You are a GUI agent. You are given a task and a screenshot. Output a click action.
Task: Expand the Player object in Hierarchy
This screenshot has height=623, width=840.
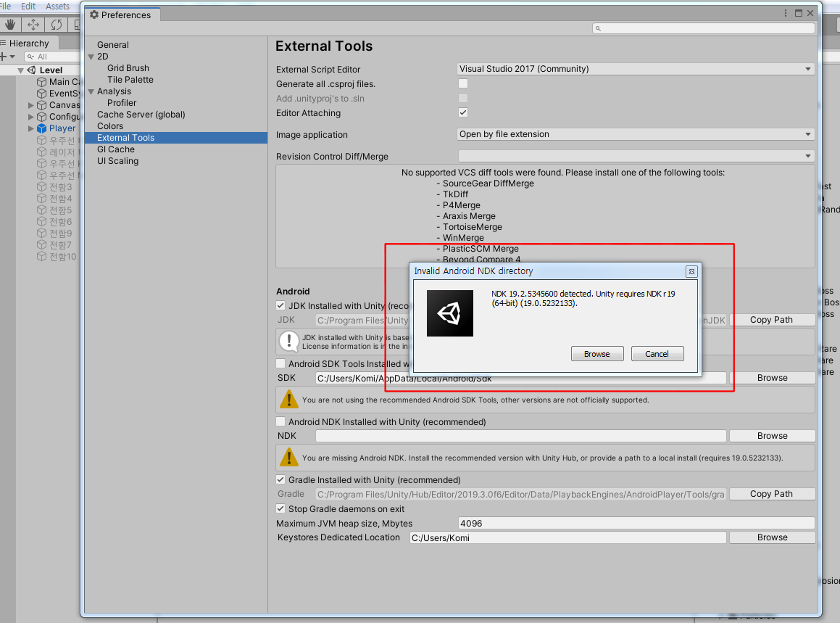31,128
